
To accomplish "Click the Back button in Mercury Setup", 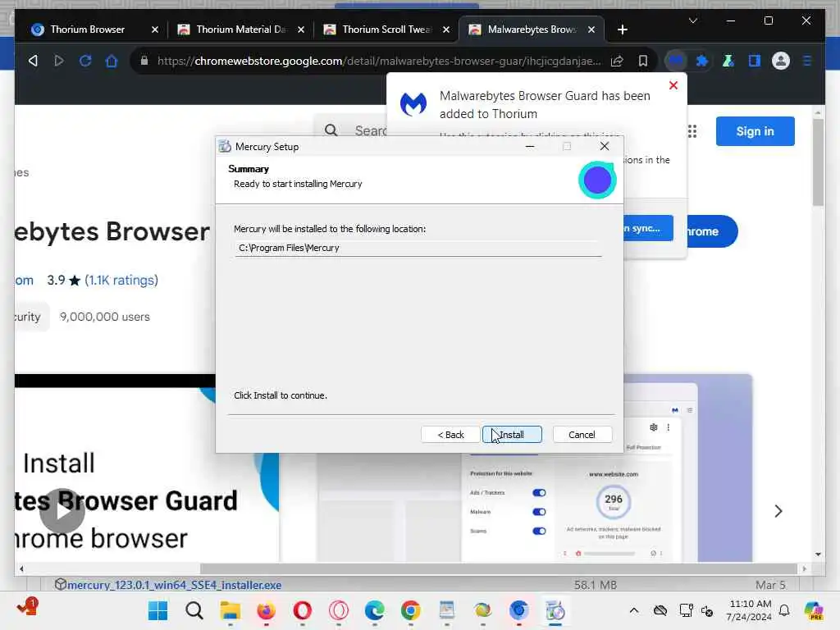I will pos(450,435).
